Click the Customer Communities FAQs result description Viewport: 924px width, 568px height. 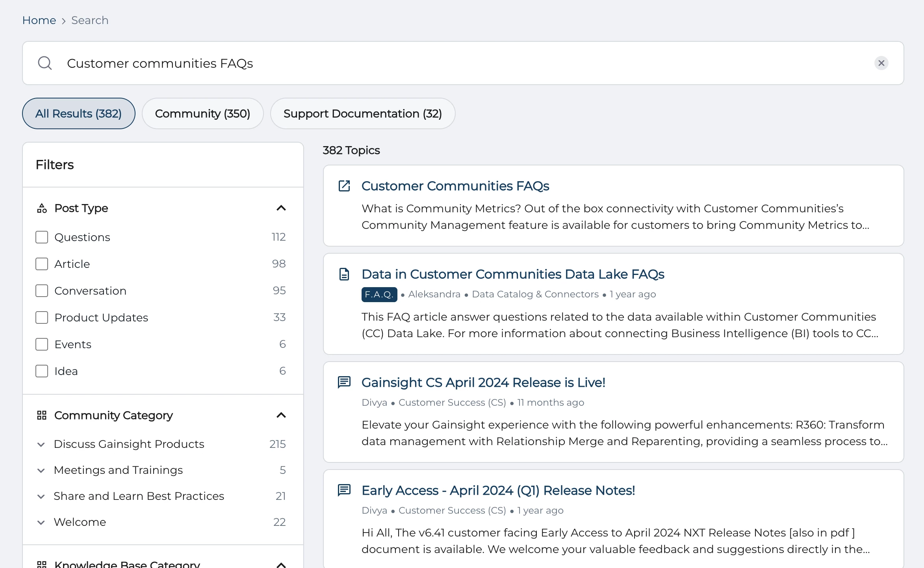(x=615, y=217)
